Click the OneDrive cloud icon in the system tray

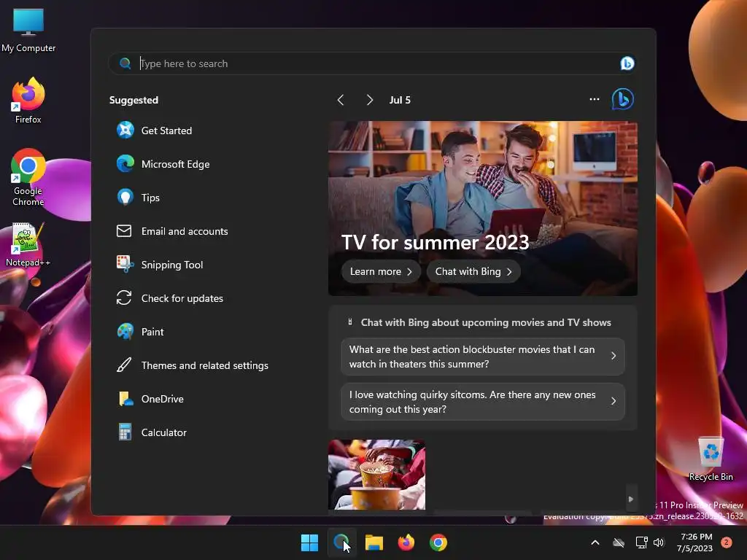click(619, 542)
